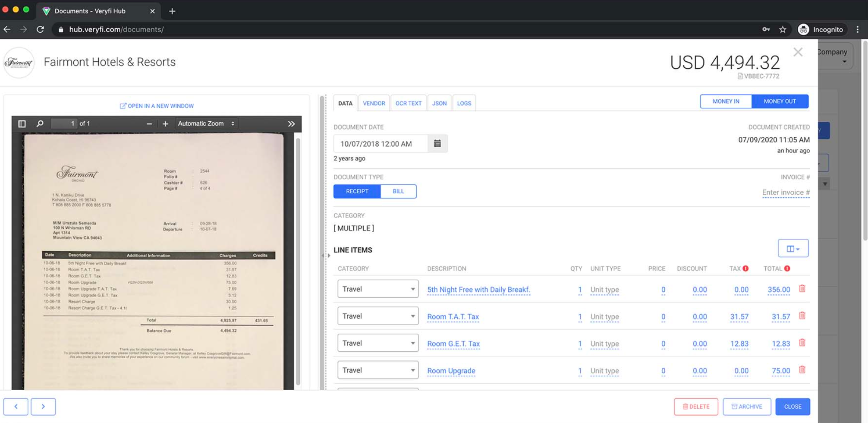Image resolution: width=868 pixels, height=423 pixels.
Task: Set document type to RECEIPT
Action: click(x=357, y=191)
